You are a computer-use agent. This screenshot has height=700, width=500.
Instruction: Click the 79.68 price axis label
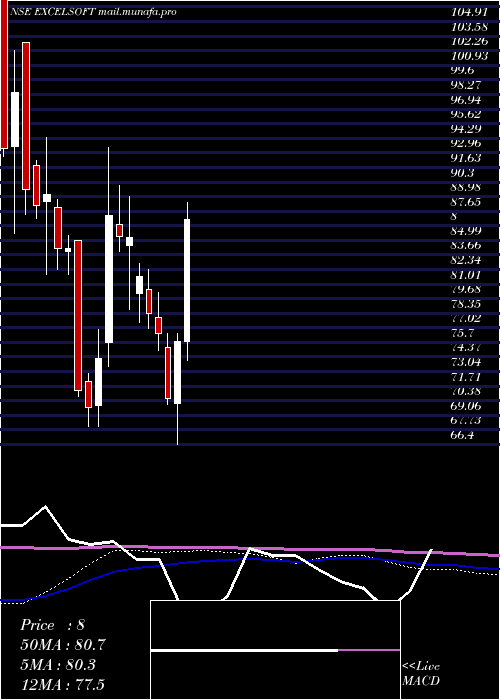(x=466, y=289)
